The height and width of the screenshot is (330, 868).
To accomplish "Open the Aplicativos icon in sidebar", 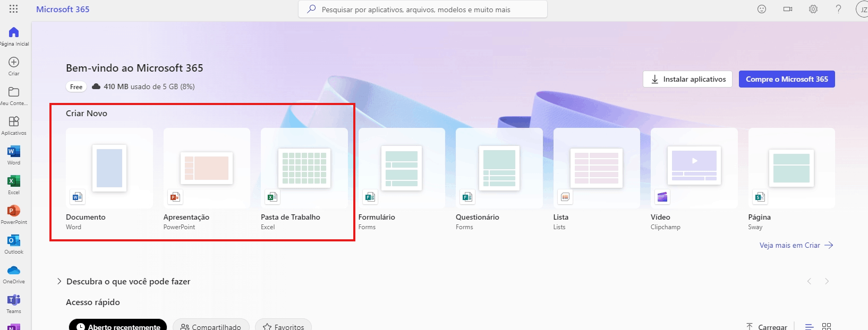I will (14, 121).
